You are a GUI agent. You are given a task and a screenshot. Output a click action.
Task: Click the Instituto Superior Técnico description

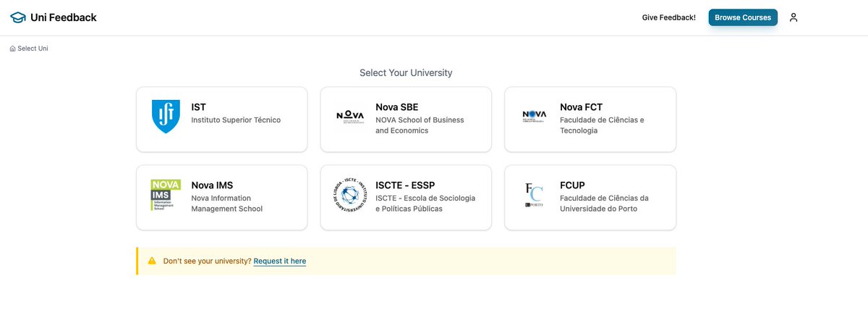tap(236, 120)
